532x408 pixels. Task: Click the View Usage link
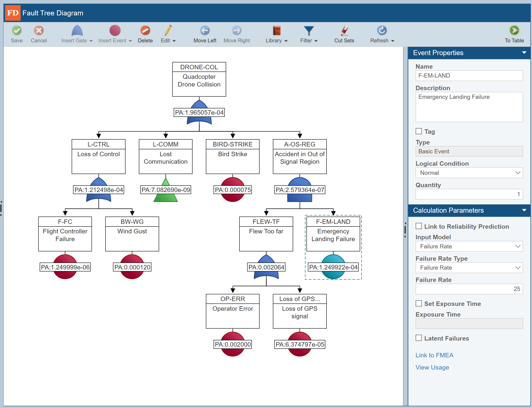pyautogui.click(x=432, y=367)
